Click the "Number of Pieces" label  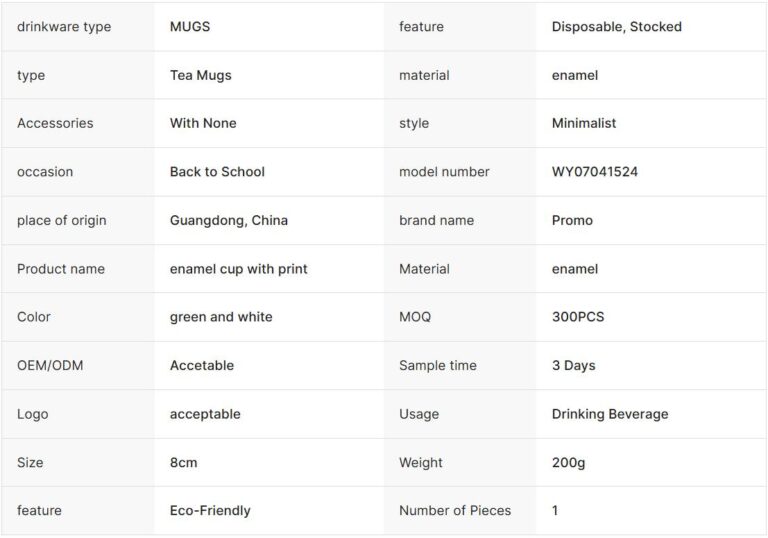[455, 510]
